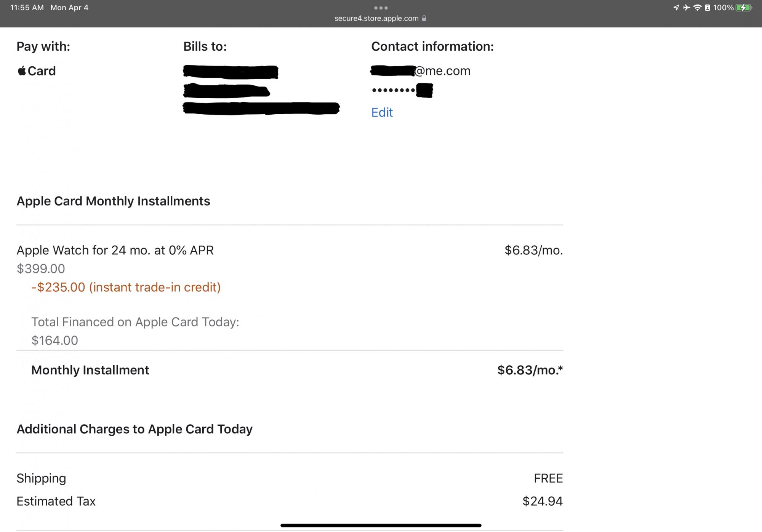Open the three-dot multitasking menu
762x532 pixels.
pos(381,8)
